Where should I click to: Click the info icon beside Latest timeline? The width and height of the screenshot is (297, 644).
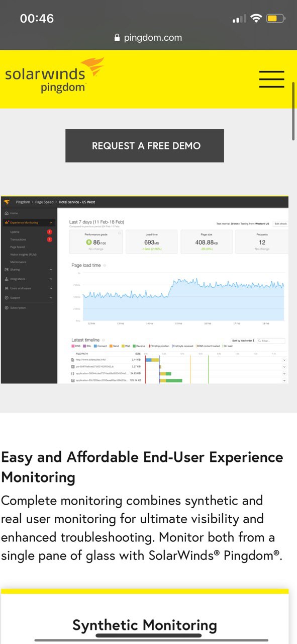[x=103, y=340]
